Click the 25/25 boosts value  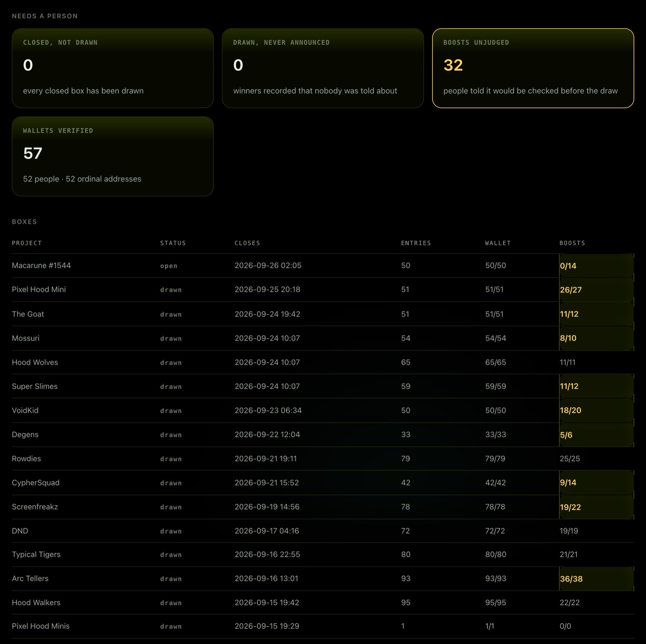tap(570, 459)
